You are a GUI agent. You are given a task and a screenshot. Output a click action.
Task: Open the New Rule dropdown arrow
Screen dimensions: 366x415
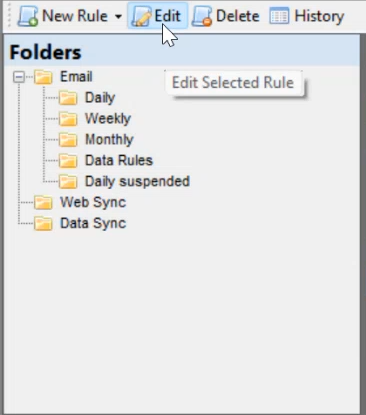point(118,16)
